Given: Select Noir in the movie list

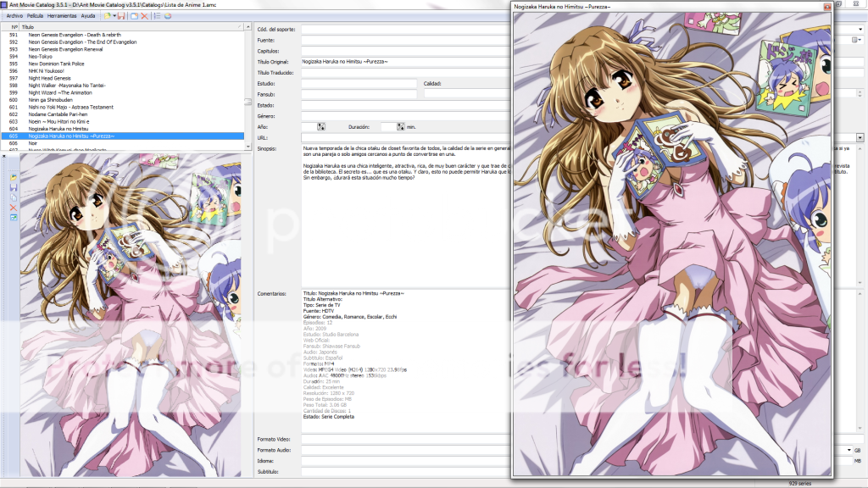Looking at the screenshot, I should pyautogui.click(x=35, y=143).
